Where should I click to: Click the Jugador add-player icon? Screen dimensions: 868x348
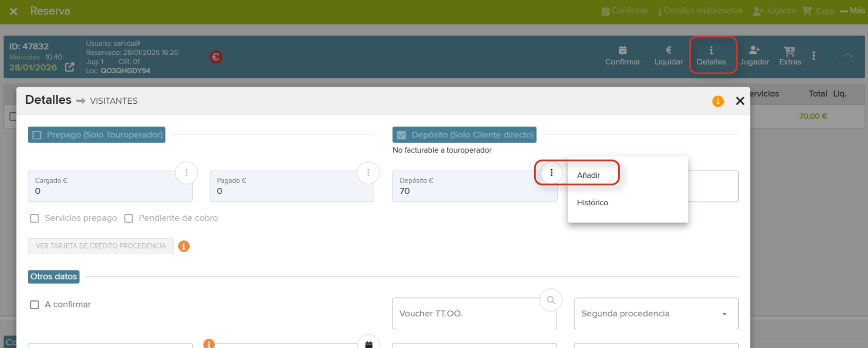point(754,50)
